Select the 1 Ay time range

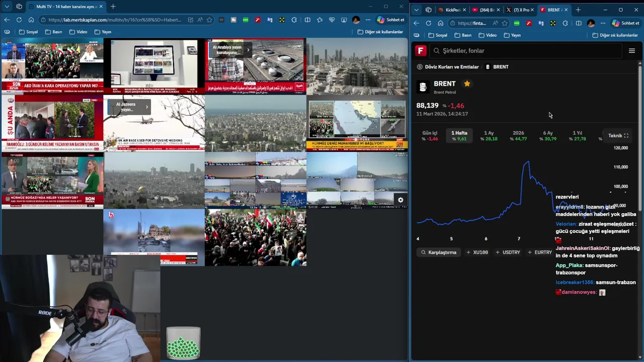489,136
